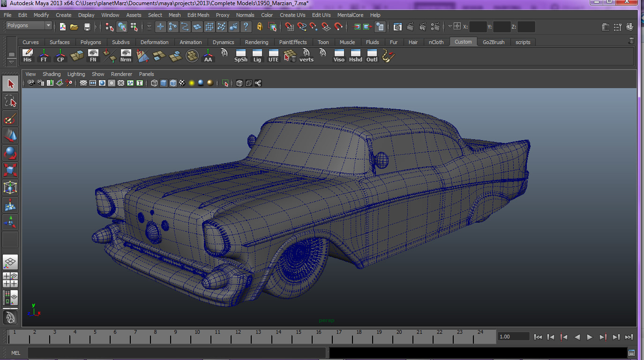
Task: Open the viewport Panels menu
Action: pyautogui.click(x=146, y=74)
